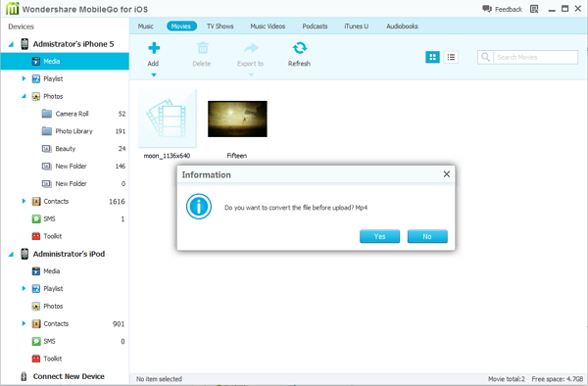Click the iPhone Contacts book icon
The width and height of the screenshot is (588, 386).
pos(36,201)
